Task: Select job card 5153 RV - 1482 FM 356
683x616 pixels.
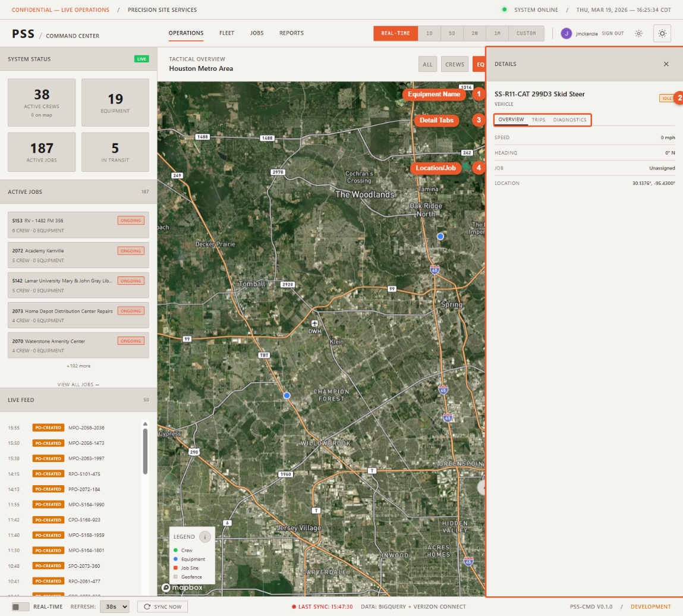Action: tap(78, 225)
